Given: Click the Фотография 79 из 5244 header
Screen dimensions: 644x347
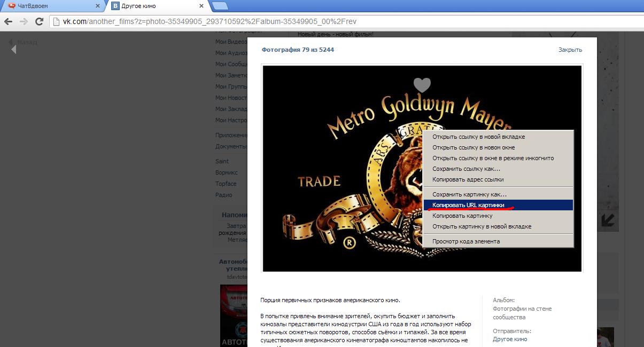Looking at the screenshot, I should click(x=298, y=50).
